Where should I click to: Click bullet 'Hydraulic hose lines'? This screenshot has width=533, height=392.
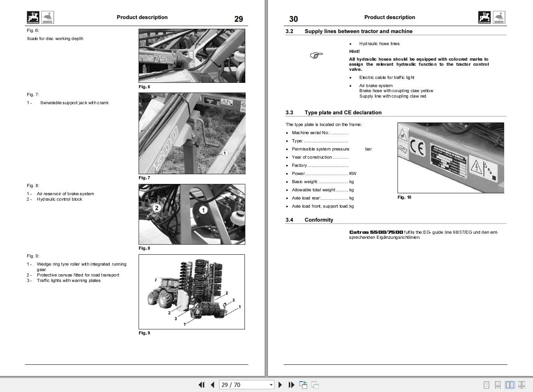click(379, 44)
